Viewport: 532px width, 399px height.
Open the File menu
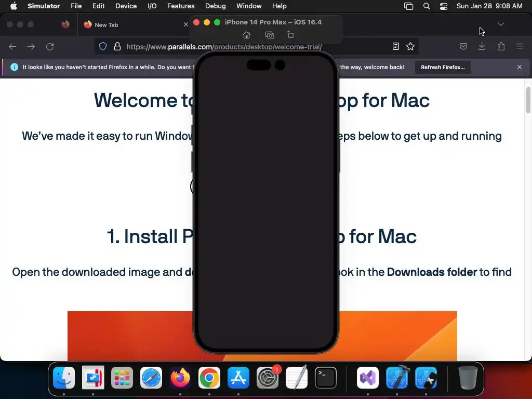coord(76,6)
